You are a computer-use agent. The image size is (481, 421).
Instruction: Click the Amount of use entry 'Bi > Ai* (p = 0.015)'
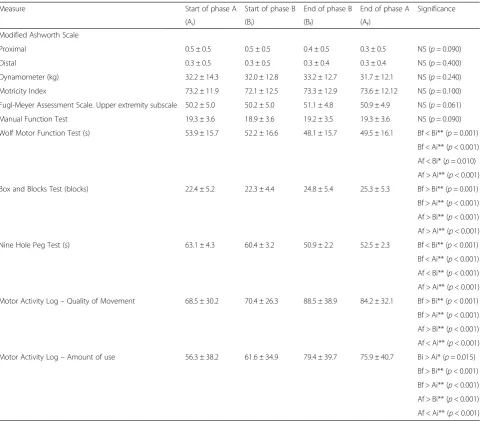click(446, 357)
